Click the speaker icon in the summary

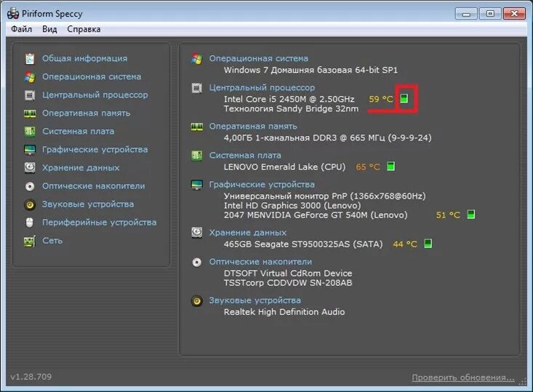[x=197, y=301]
